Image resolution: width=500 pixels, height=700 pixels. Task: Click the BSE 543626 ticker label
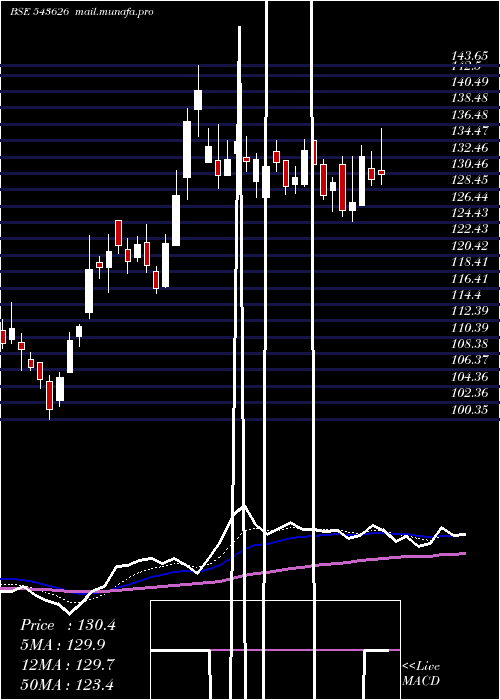pyautogui.click(x=40, y=12)
